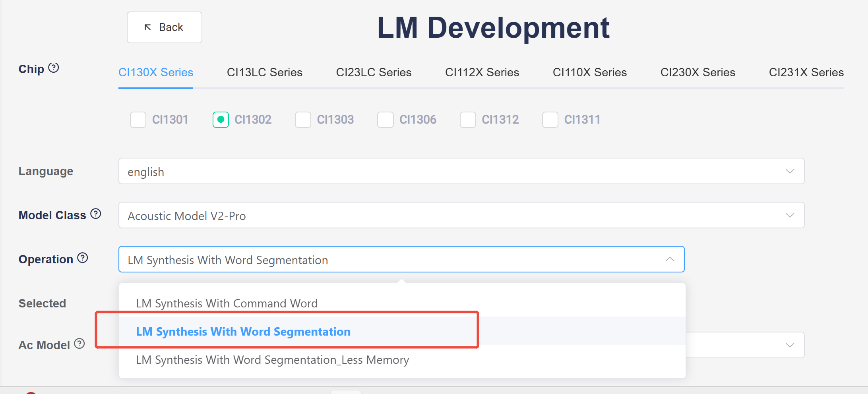The height and width of the screenshot is (394, 868).
Task: Switch to the CI13LC Series tab
Action: [265, 72]
